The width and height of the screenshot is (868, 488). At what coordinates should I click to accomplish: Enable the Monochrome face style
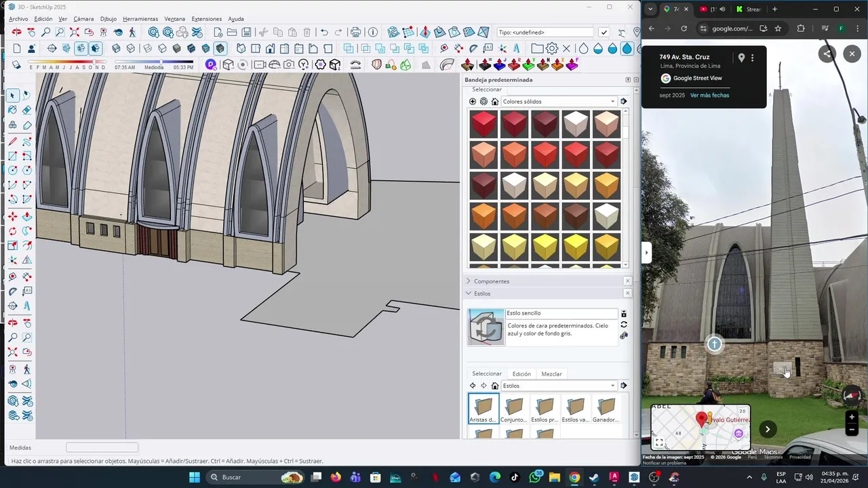coord(205,48)
